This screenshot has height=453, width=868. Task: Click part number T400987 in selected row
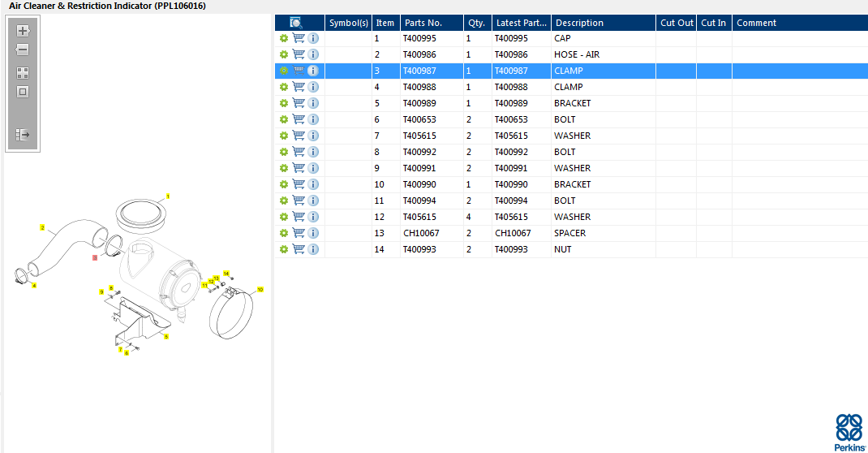[419, 71]
